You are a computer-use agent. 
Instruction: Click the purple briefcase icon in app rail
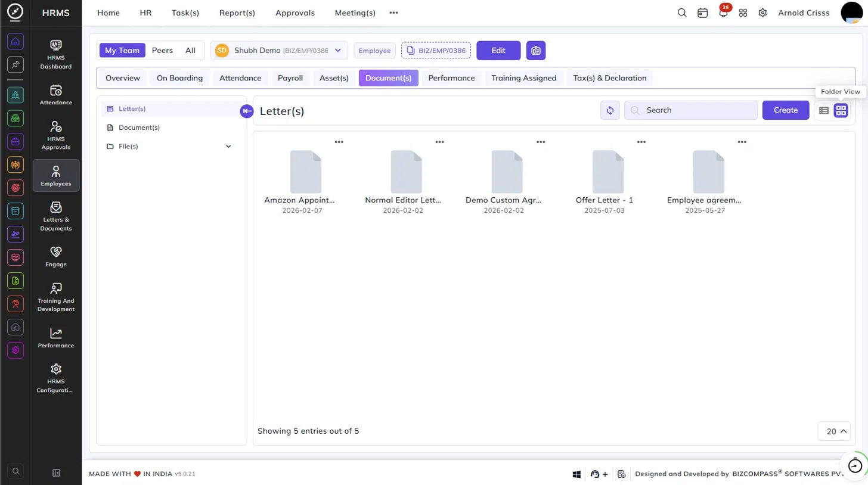15,141
